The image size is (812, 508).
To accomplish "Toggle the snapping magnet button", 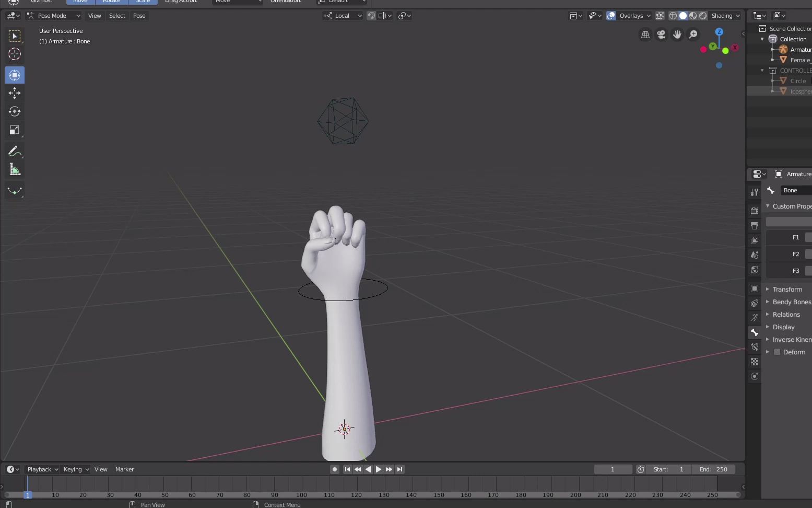I will click(371, 16).
